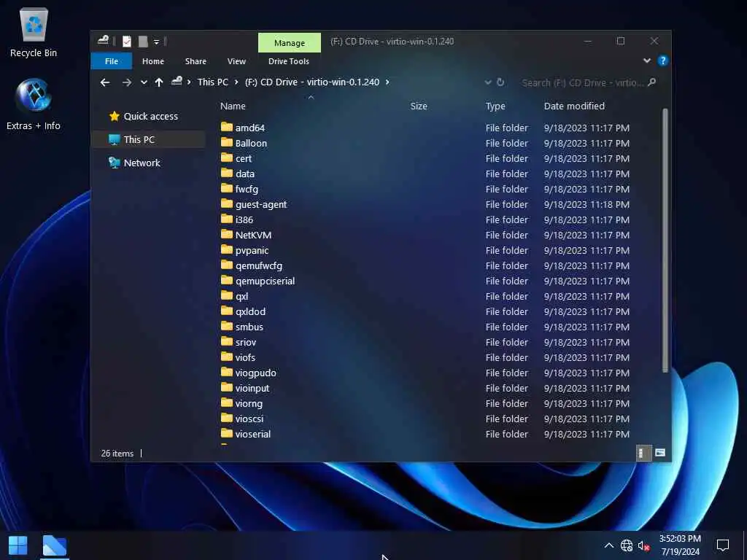The image size is (747, 560).
Task: Select the guest-agent folder icon
Action: click(x=227, y=204)
